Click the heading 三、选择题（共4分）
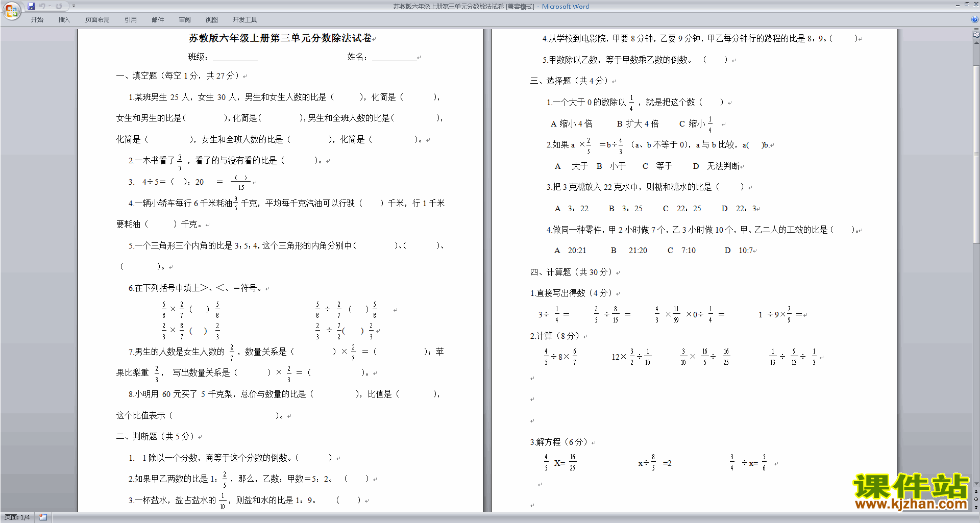This screenshot has width=980, height=523. (569, 81)
